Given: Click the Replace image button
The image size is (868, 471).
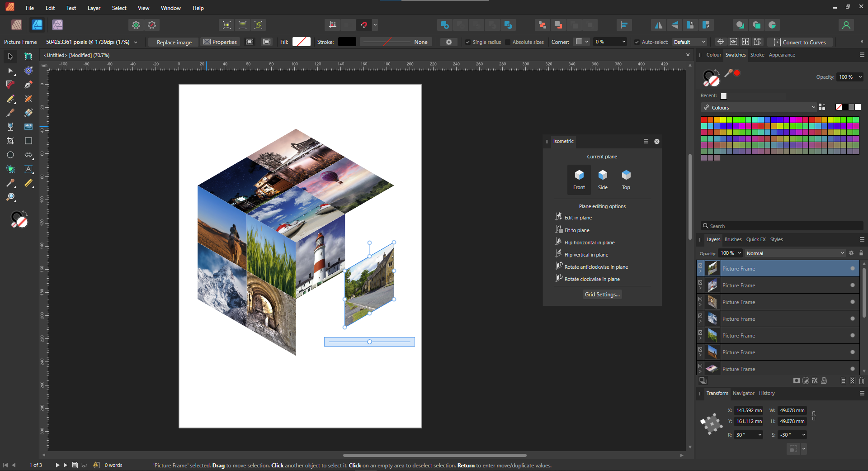Looking at the screenshot, I should coord(174,42).
